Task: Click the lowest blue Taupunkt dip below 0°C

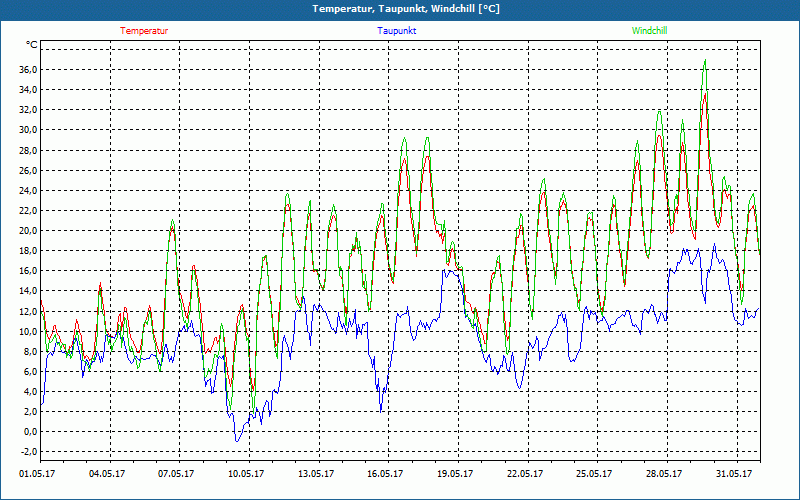Action: [236, 441]
